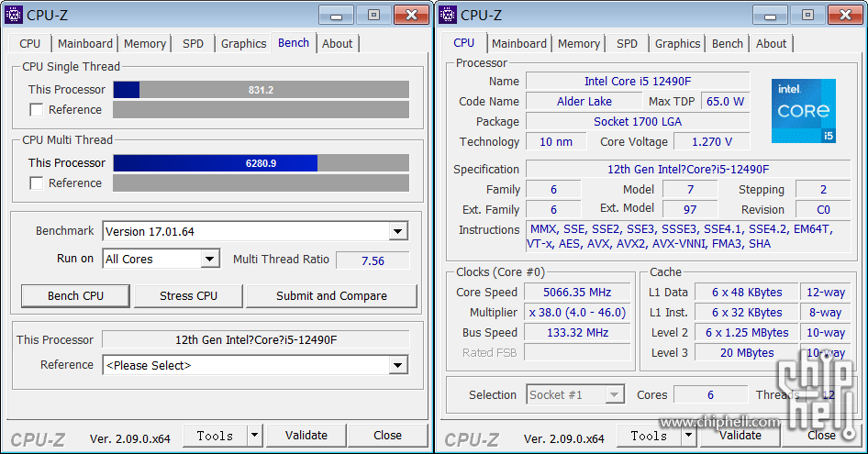Click Revision value C0
This screenshot has height=454, width=868.
[823, 209]
